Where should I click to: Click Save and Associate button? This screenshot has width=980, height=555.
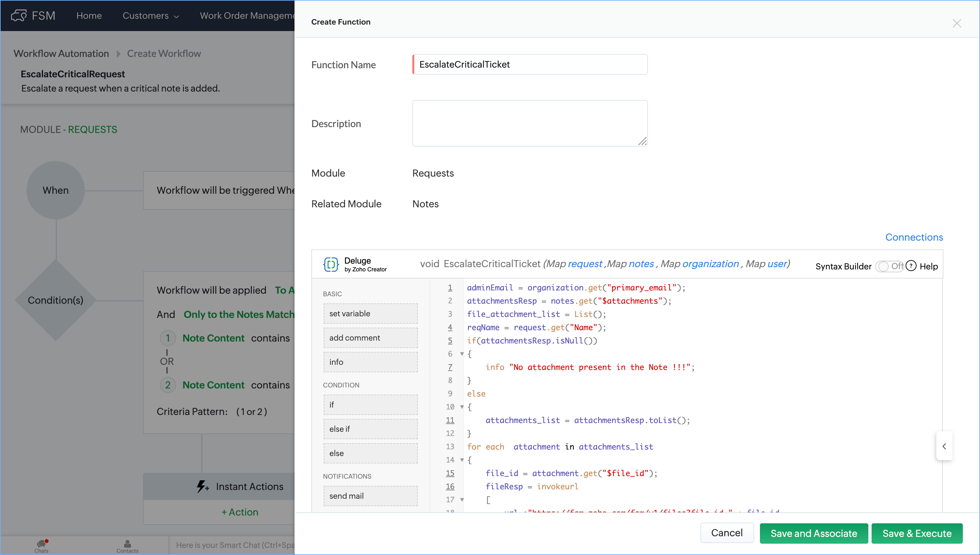[813, 533]
